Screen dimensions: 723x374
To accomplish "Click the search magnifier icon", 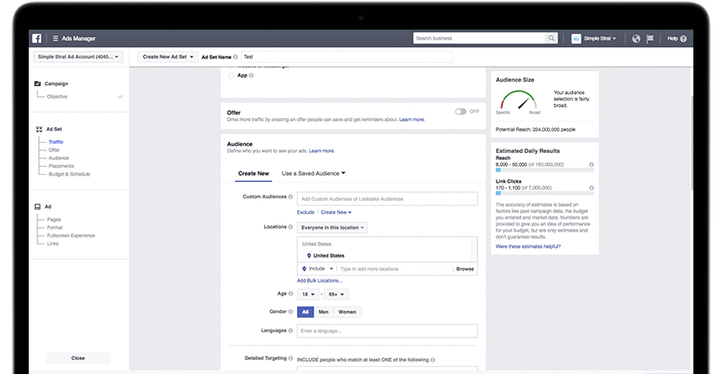I will click(x=551, y=38).
